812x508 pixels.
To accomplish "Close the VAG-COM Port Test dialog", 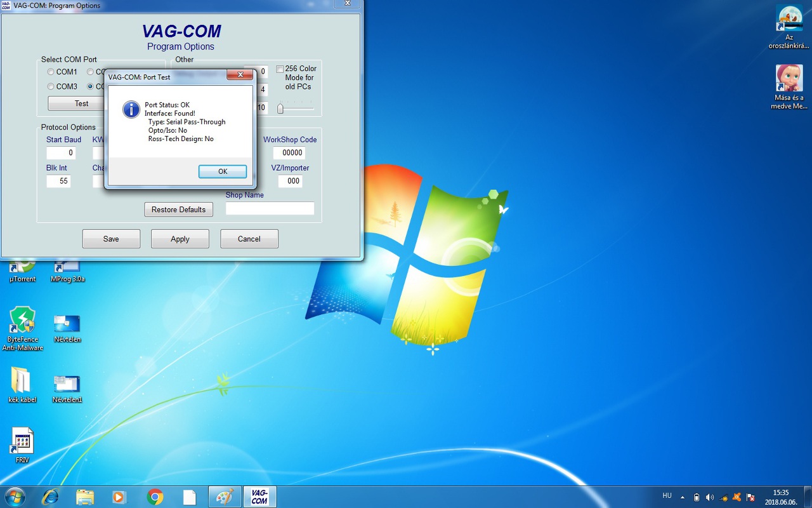I will click(x=240, y=76).
